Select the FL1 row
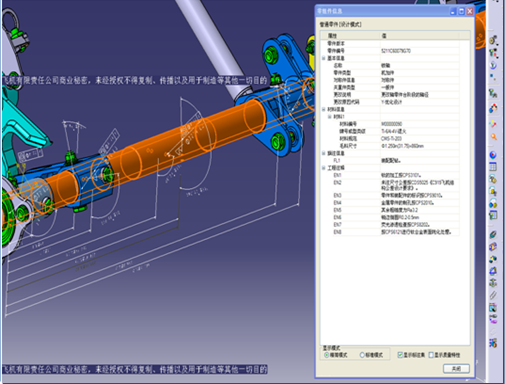This screenshot has height=384, width=505. pos(390,160)
